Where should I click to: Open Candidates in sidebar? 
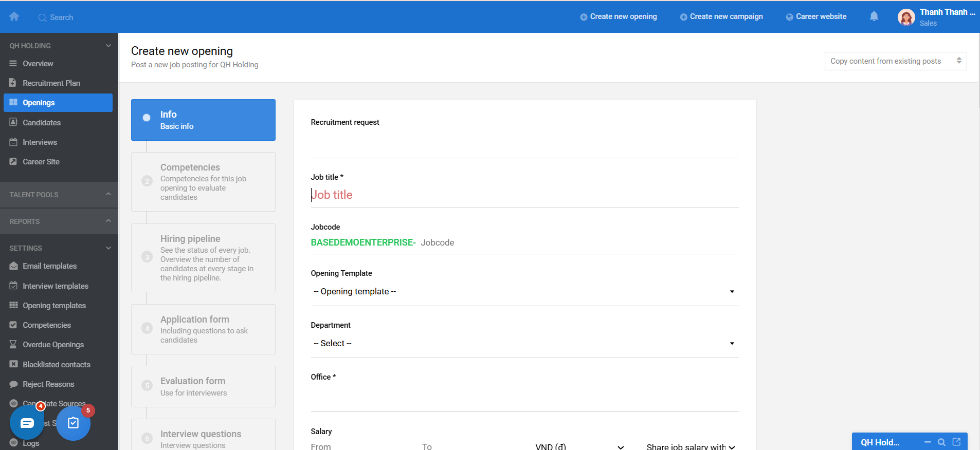[x=42, y=122]
